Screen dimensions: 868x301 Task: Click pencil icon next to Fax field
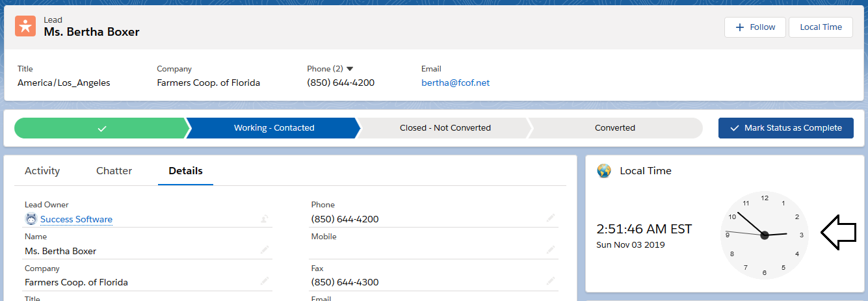point(551,282)
